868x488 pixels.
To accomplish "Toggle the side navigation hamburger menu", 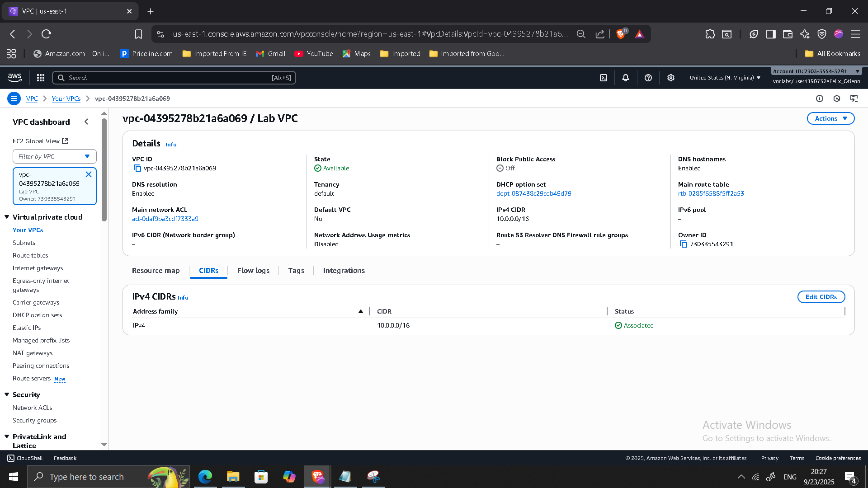I will click(x=14, y=99).
